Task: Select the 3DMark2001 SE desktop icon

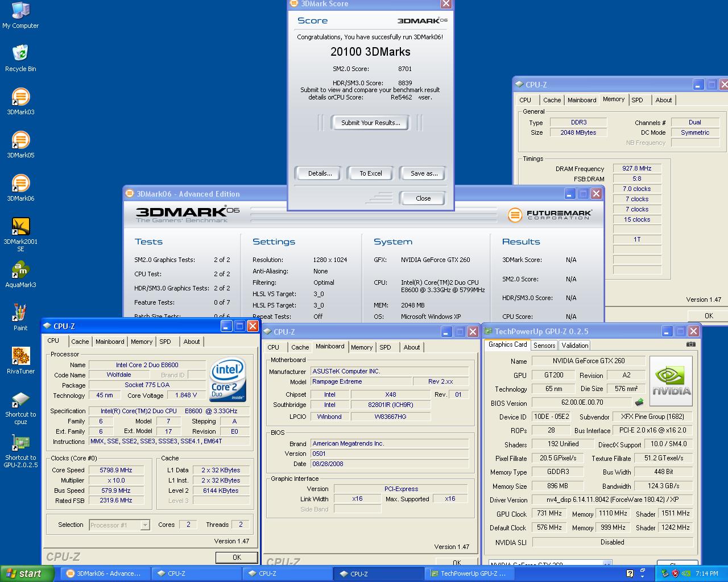Action: [x=20, y=234]
